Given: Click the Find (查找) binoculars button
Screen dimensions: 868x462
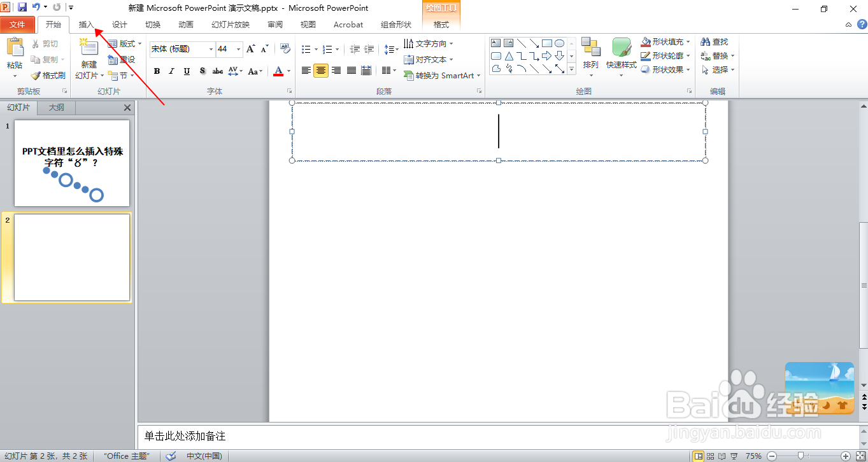Looking at the screenshot, I should [714, 42].
